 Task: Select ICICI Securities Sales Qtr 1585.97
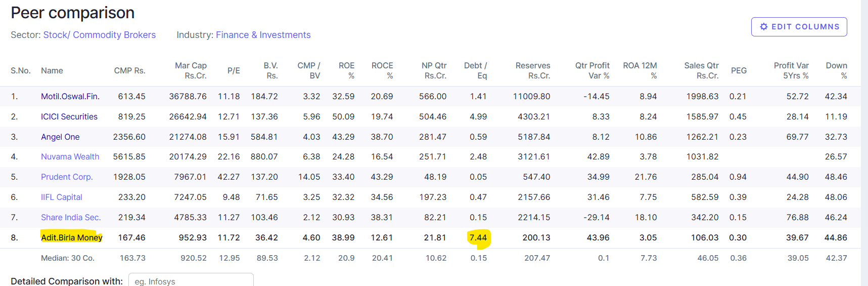[703, 116]
